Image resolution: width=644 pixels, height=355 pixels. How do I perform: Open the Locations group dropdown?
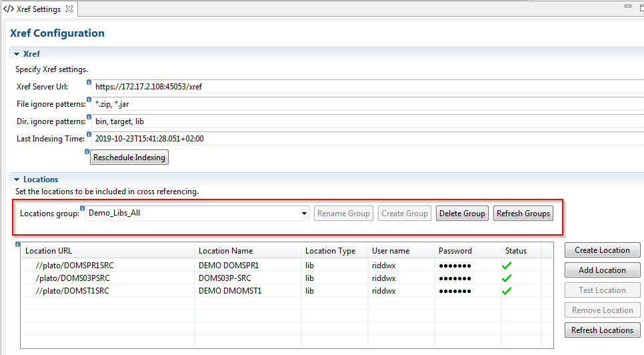[304, 214]
